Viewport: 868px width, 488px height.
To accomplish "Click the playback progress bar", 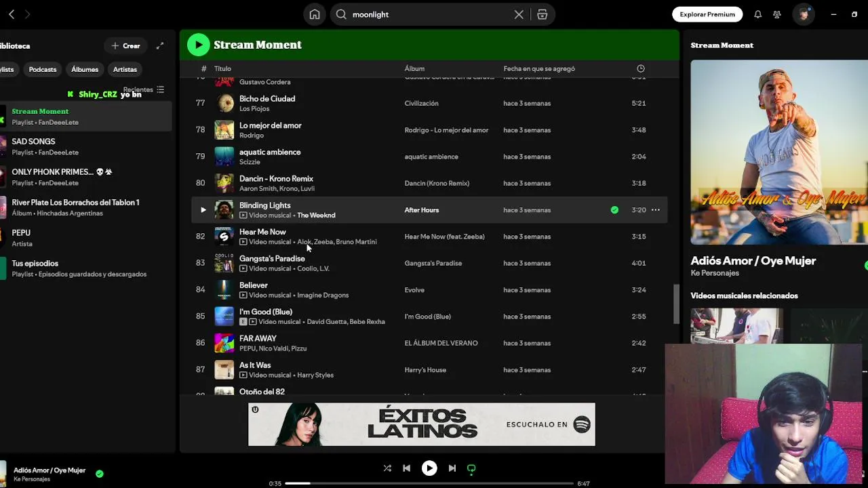I will pyautogui.click(x=429, y=483).
